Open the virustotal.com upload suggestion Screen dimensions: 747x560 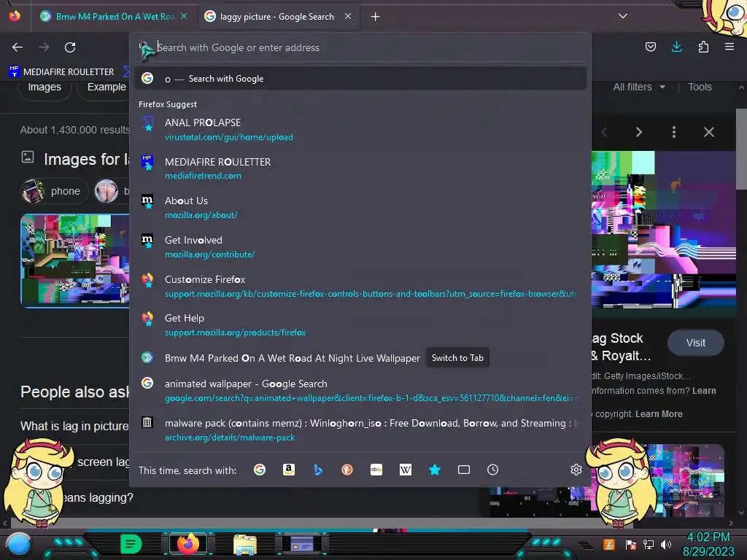[x=360, y=130]
